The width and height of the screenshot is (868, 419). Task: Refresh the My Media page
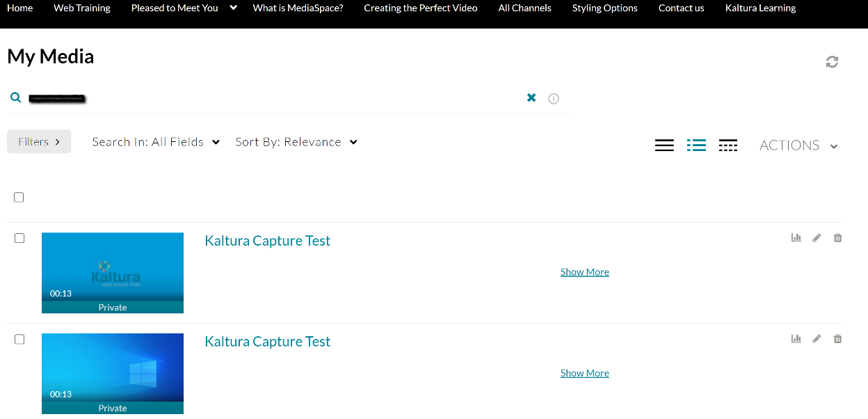point(832,62)
